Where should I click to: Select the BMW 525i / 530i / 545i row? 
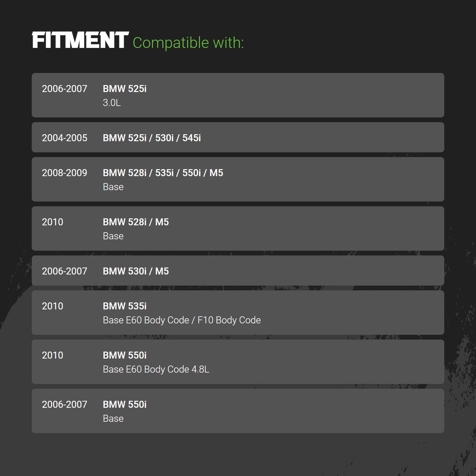238,137
